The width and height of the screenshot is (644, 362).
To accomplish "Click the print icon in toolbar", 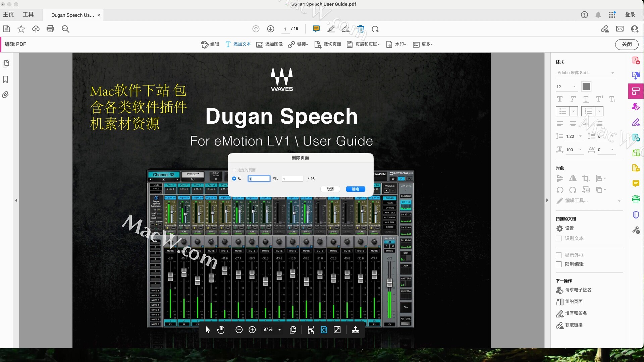I will 50,29.
